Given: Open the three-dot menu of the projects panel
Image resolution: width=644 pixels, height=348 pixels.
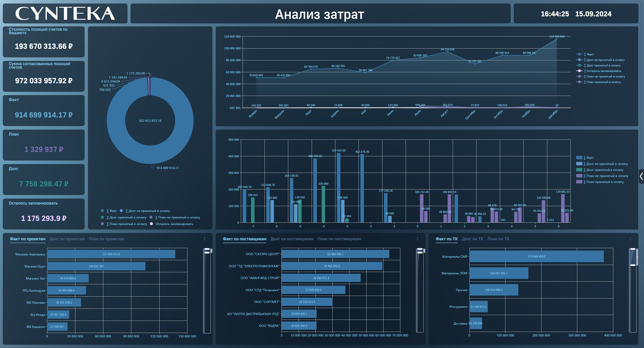Looking at the screenshot, I should (x=204, y=239).
